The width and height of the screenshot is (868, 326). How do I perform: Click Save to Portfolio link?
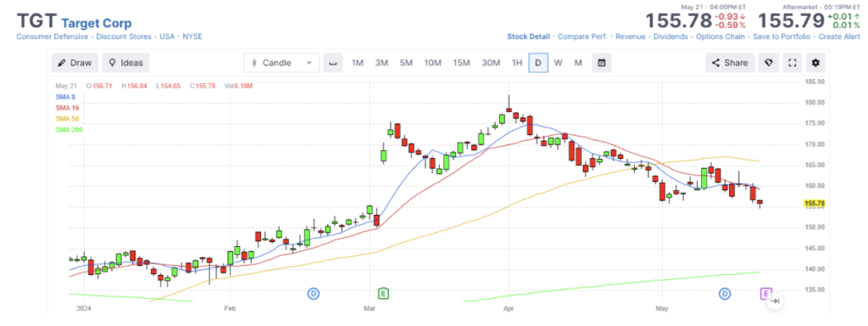click(x=782, y=37)
